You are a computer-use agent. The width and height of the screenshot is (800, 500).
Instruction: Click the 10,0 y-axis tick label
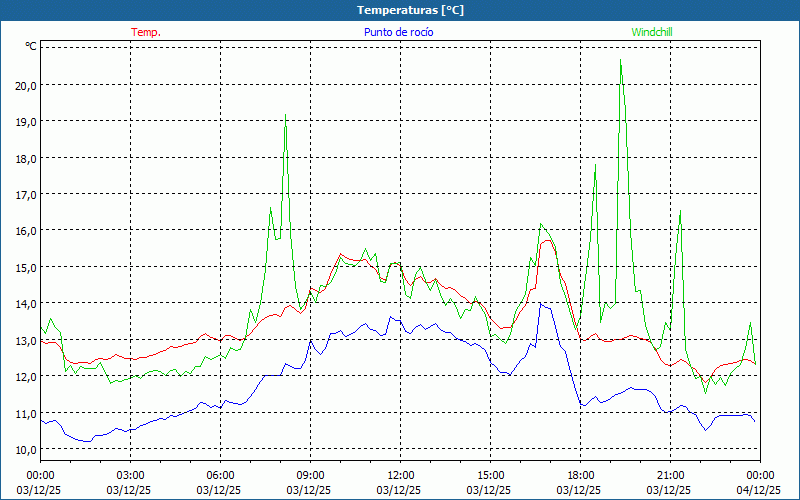tap(26, 449)
